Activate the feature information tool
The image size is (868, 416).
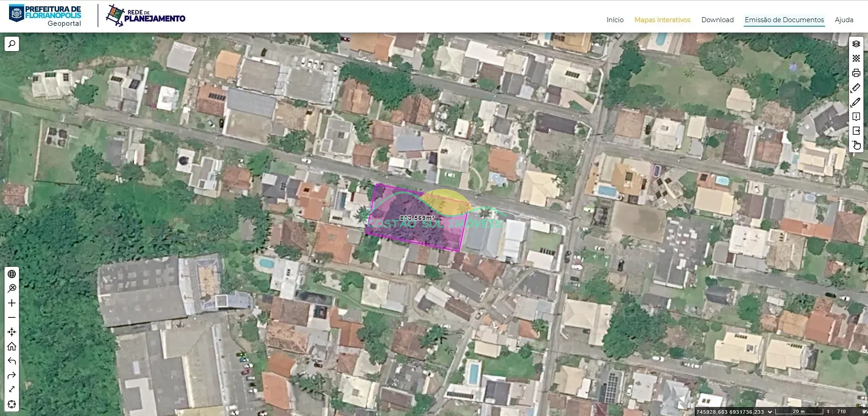tap(856, 117)
